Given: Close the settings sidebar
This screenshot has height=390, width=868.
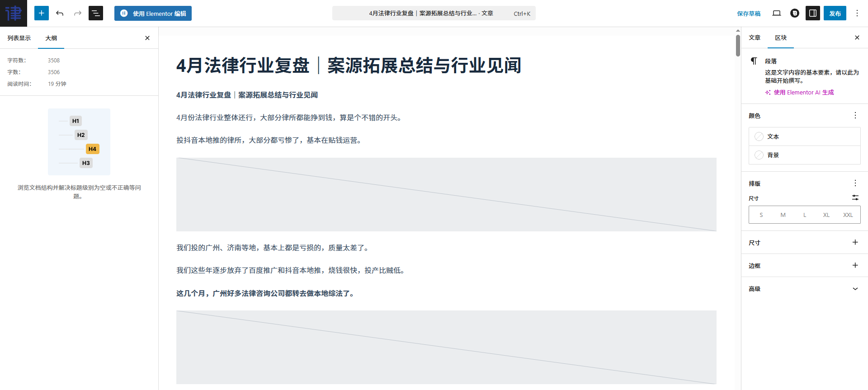Looking at the screenshot, I should [x=857, y=38].
